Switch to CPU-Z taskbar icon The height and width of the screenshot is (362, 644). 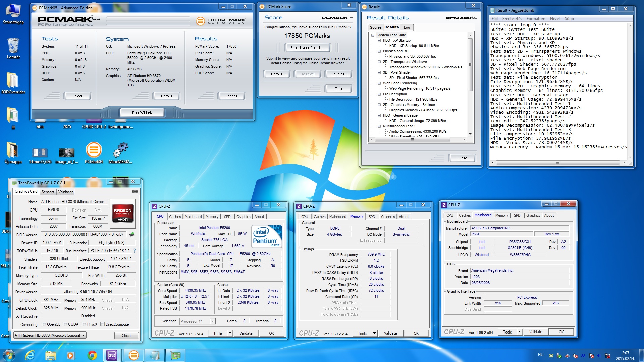pos(112,355)
